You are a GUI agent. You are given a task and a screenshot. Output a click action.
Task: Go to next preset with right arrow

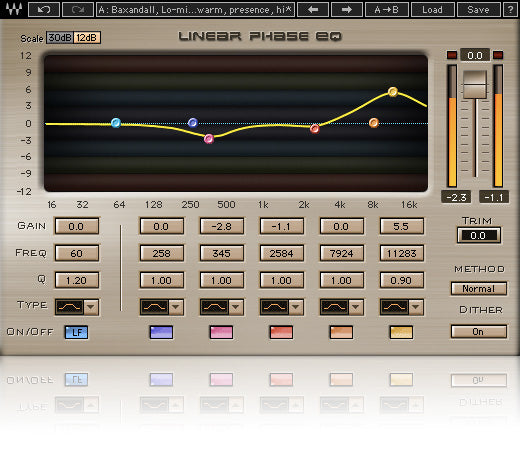pyautogui.click(x=347, y=10)
